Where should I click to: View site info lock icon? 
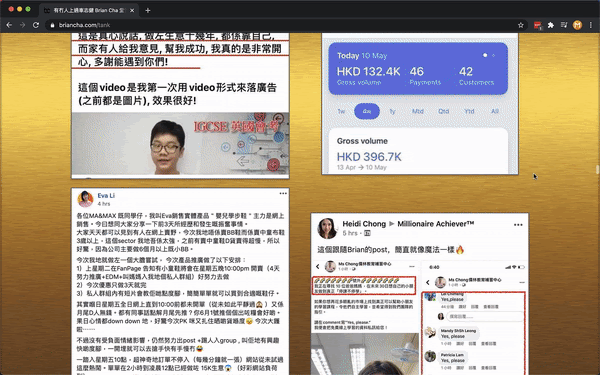(x=53, y=25)
